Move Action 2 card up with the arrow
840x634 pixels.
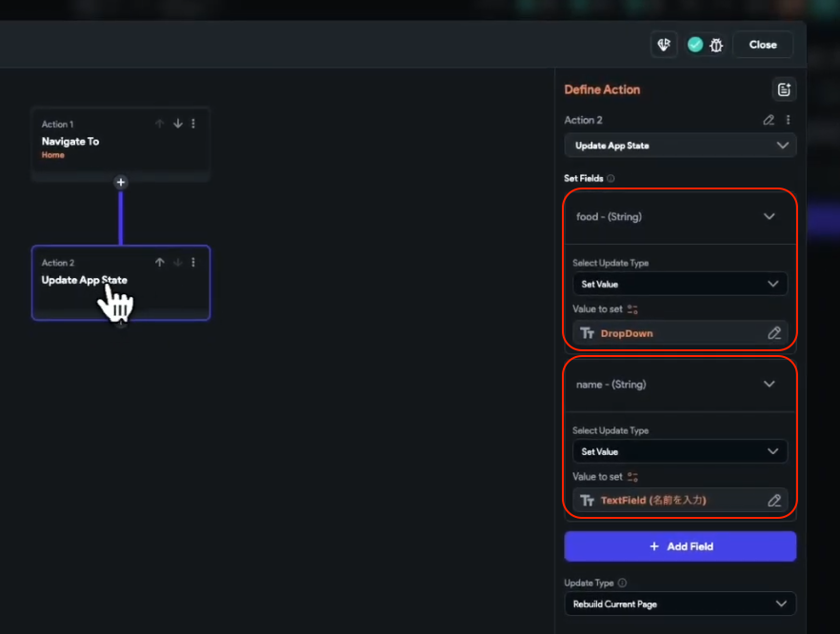pos(160,263)
